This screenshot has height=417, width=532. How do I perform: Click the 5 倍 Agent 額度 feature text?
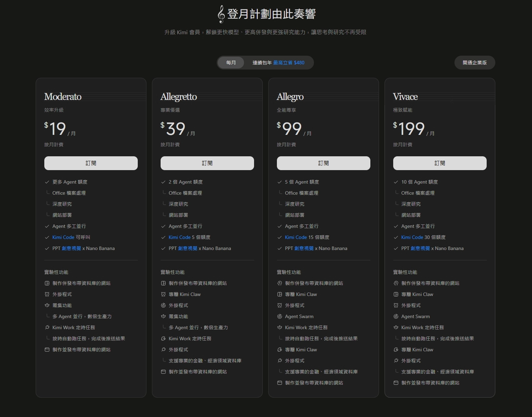pyautogui.click(x=302, y=182)
